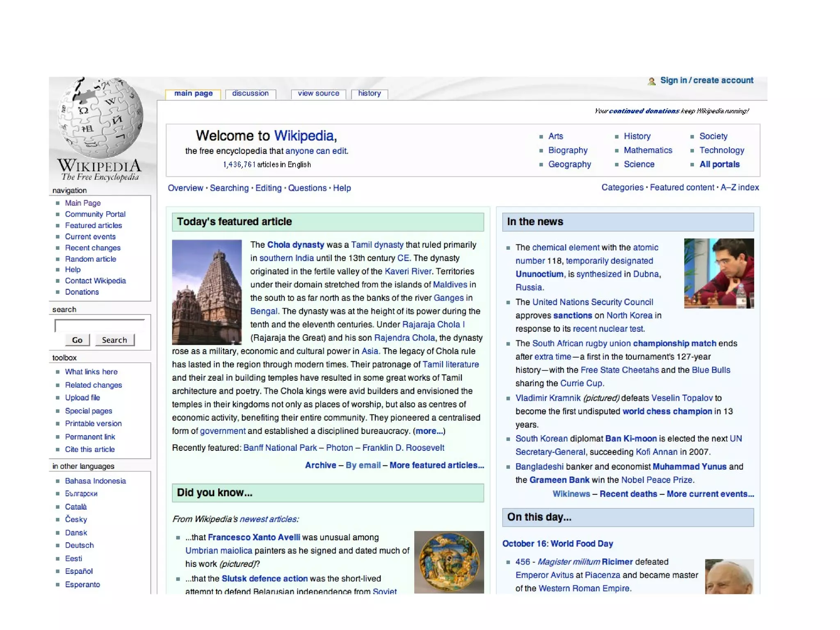This screenshot has width=840, height=630.
Task: Open the Geography portal link
Action: (570, 164)
